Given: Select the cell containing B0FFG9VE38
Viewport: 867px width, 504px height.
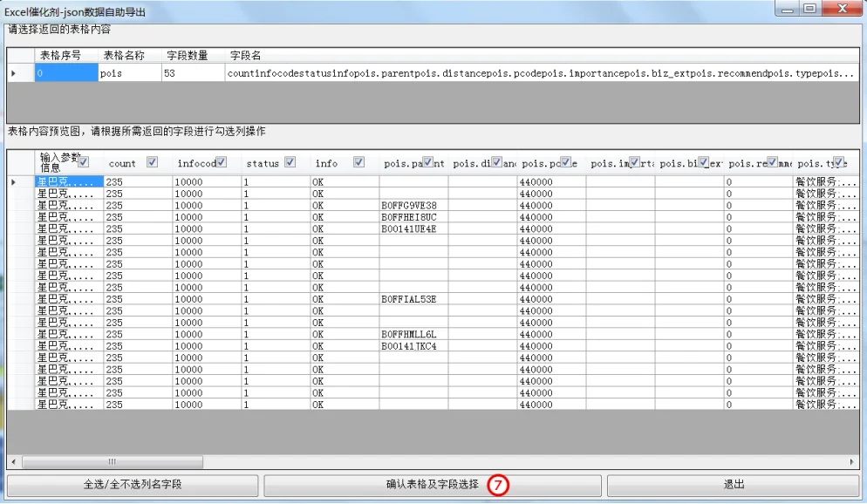Looking at the screenshot, I should [413, 206].
